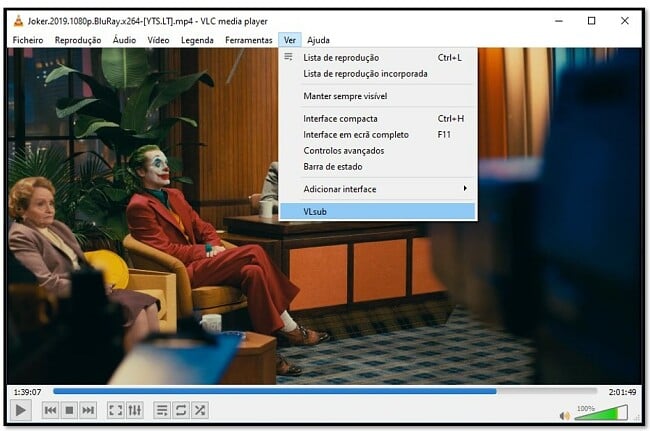Enable Manter sempre visível option

(x=378, y=96)
